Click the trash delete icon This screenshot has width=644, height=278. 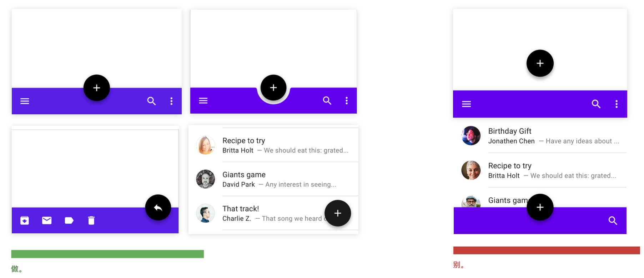[x=91, y=220]
